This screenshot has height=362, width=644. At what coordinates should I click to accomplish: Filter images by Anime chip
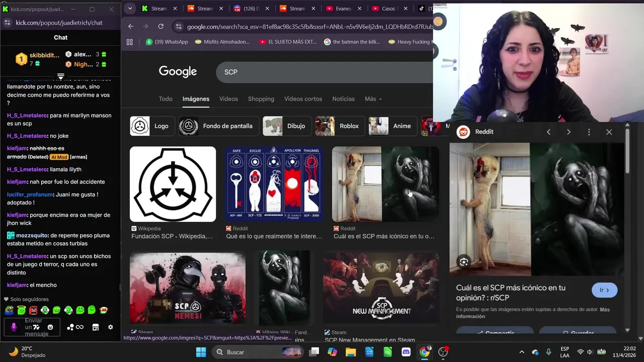(x=393, y=126)
